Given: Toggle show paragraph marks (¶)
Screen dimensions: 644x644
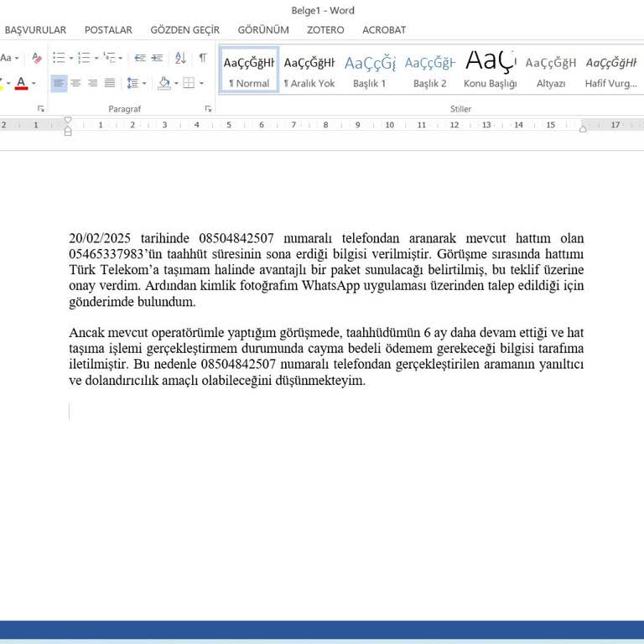Looking at the screenshot, I should click(202, 58).
